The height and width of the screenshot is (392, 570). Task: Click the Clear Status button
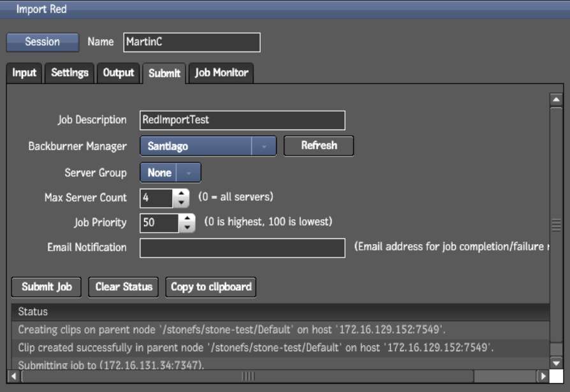click(x=124, y=287)
